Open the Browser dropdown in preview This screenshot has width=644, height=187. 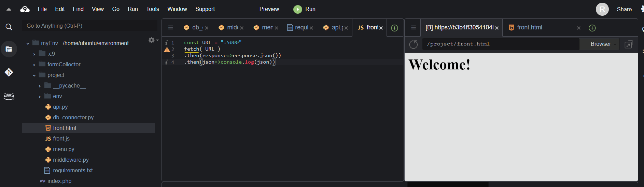click(x=600, y=44)
